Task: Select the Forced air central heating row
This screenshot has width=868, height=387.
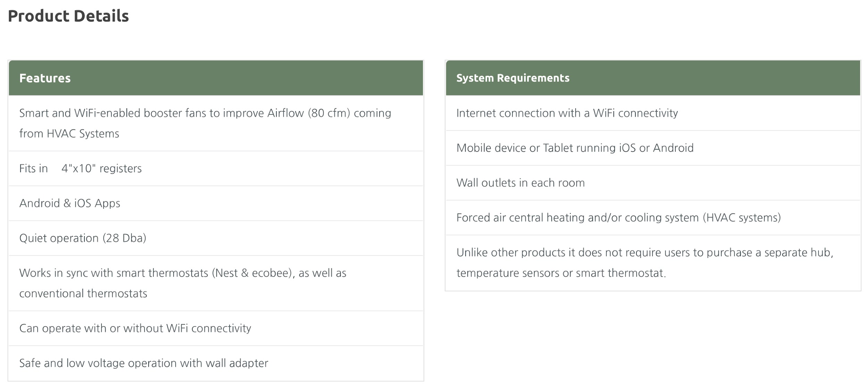Action: pos(653,218)
